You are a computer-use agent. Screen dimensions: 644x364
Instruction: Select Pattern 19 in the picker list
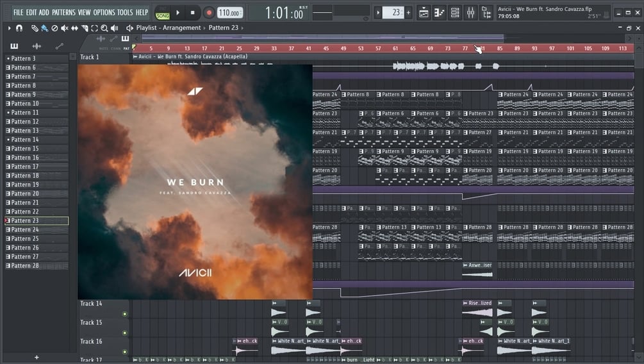(x=37, y=185)
